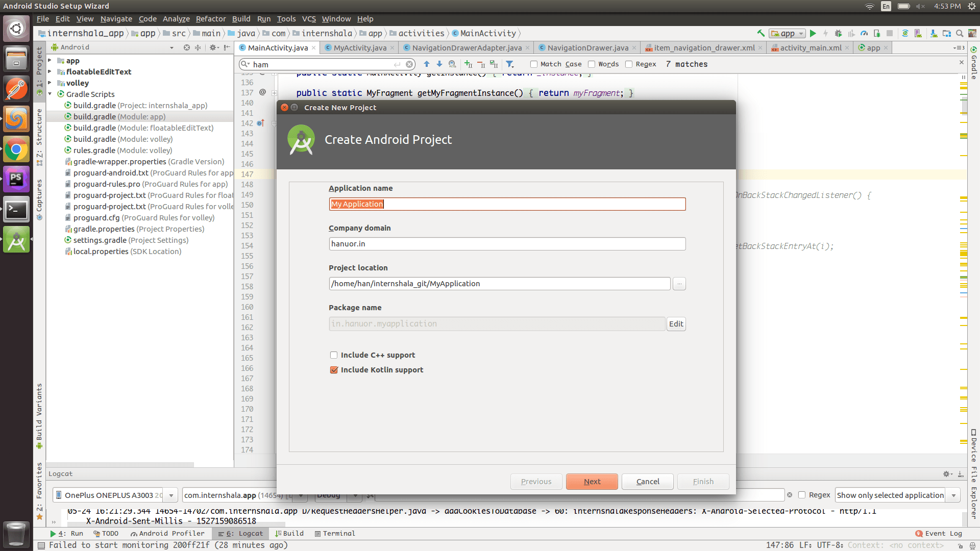
Task: Open the SDK Manager
Action: [934, 33]
